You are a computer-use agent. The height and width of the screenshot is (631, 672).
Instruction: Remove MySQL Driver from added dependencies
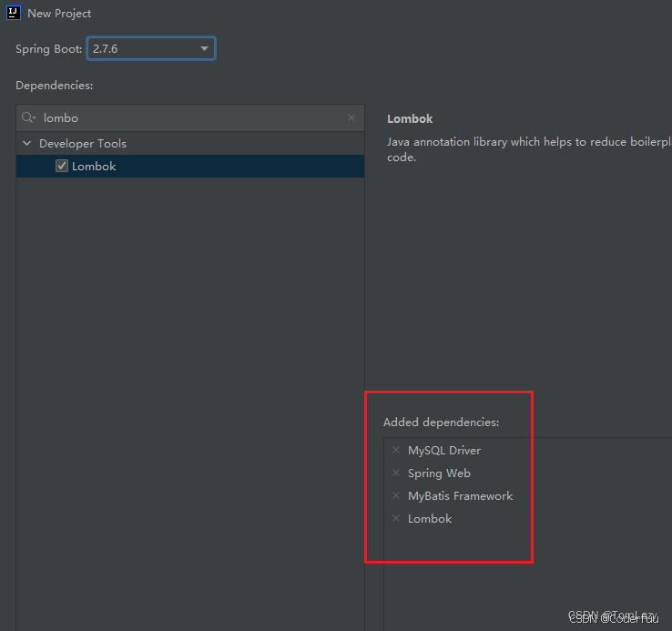coord(396,450)
